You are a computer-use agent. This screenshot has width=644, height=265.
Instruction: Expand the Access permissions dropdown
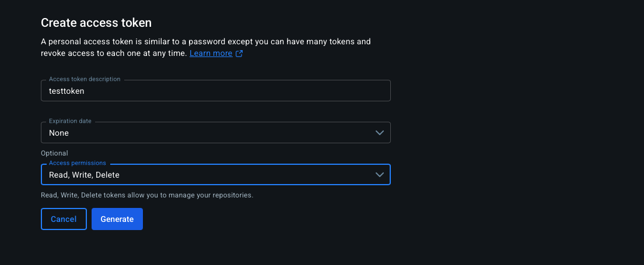[x=215, y=175]
